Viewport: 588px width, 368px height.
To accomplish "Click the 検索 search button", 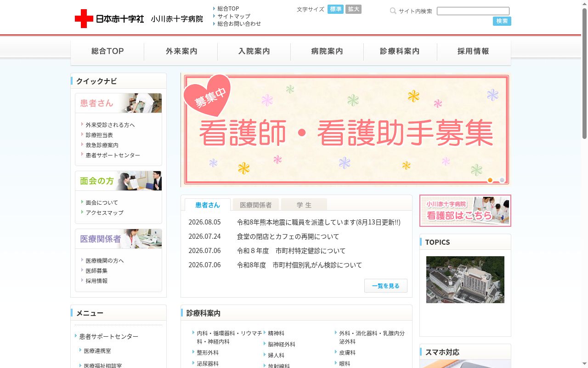I will (502, 21).
